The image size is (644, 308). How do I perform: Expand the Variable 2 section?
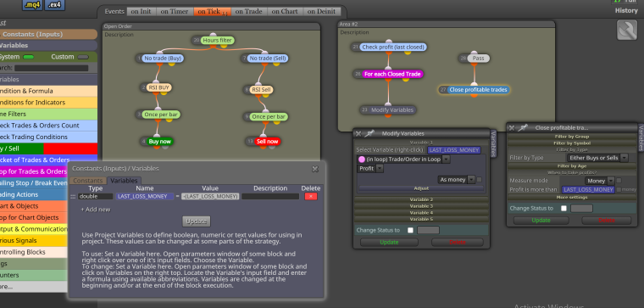coord(421,199)
